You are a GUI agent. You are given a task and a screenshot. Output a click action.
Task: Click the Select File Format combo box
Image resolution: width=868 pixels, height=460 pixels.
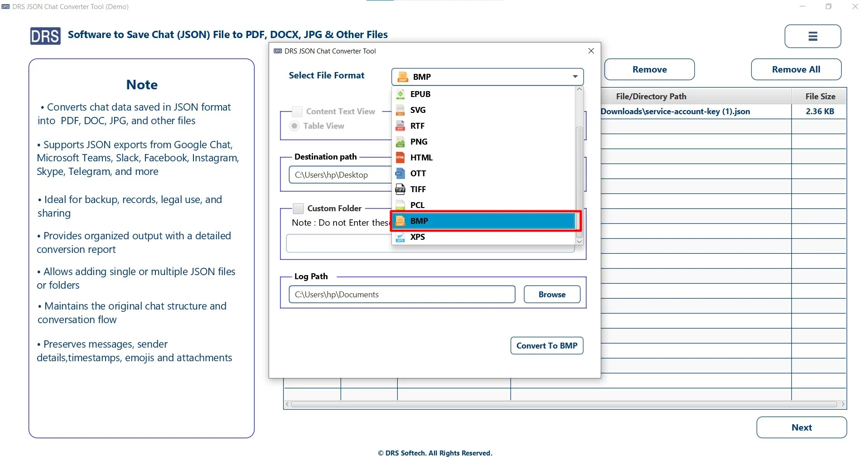point(487,77)
